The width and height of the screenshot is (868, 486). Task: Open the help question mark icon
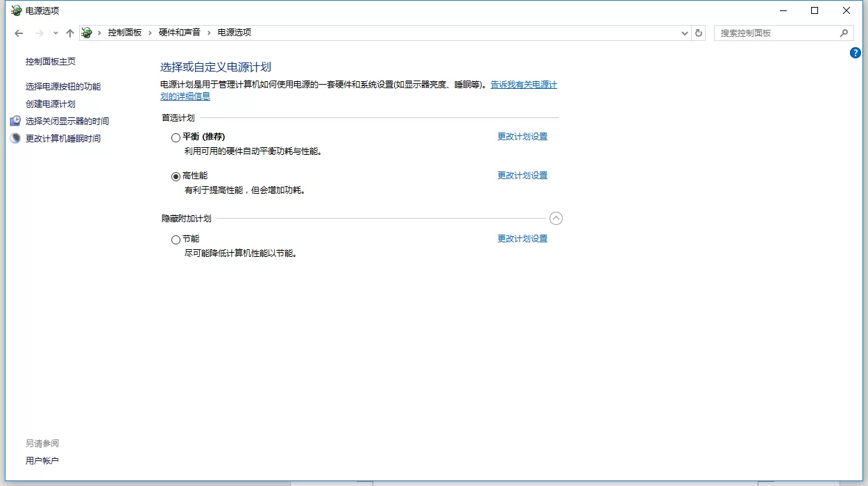(856, 53)
